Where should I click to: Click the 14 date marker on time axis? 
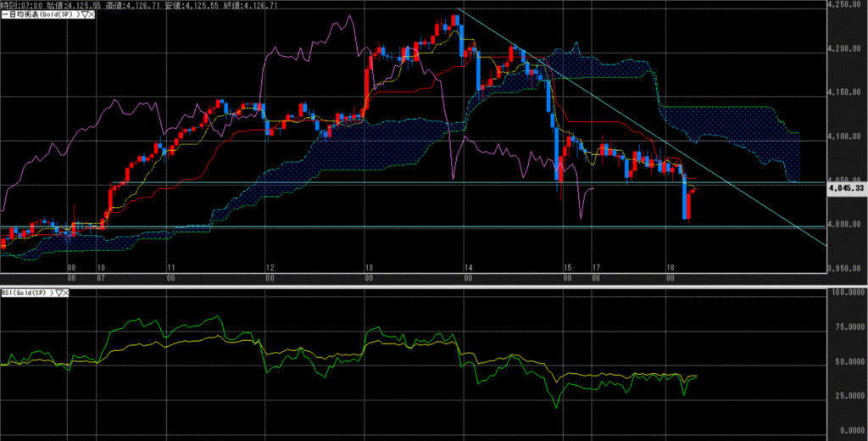pyautogui.click(x=468, y=267)
